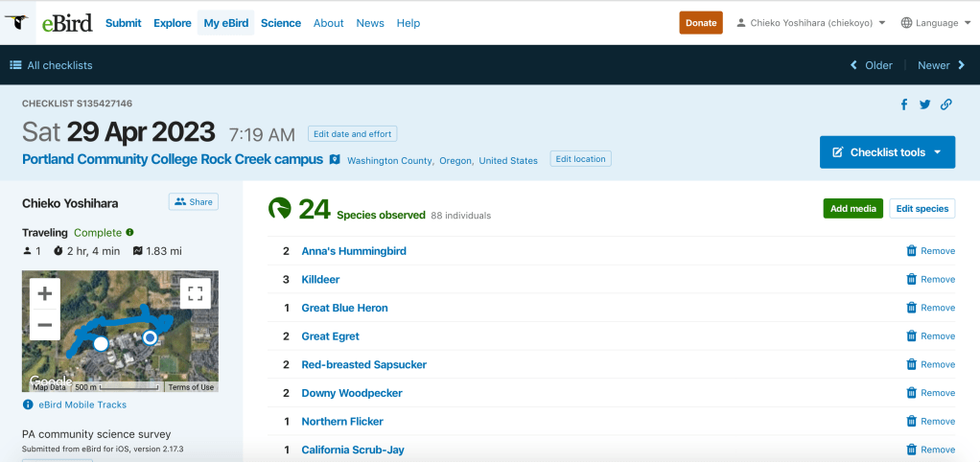
Task: Click the Complete checklist info icon
Action: [130, 232]
